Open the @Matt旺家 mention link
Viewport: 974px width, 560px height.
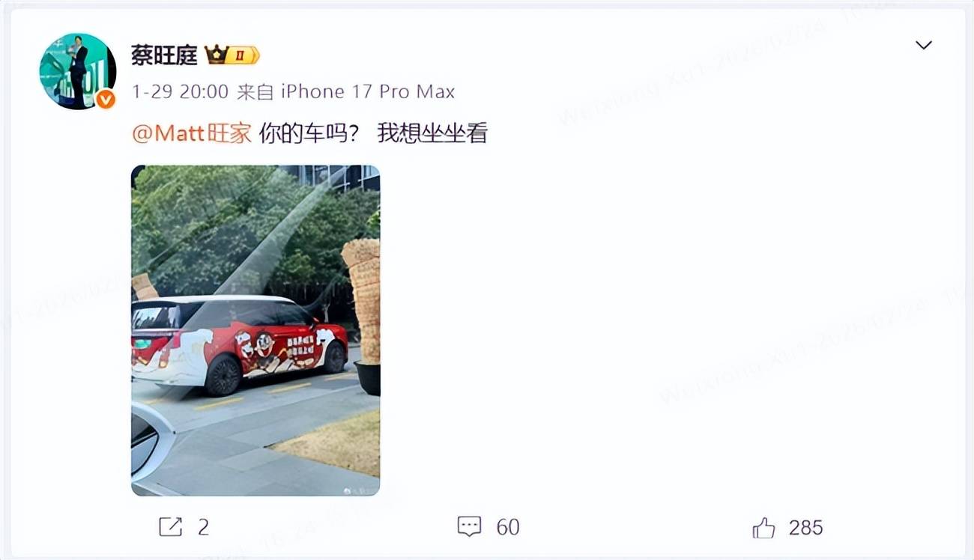click(191, 133)
